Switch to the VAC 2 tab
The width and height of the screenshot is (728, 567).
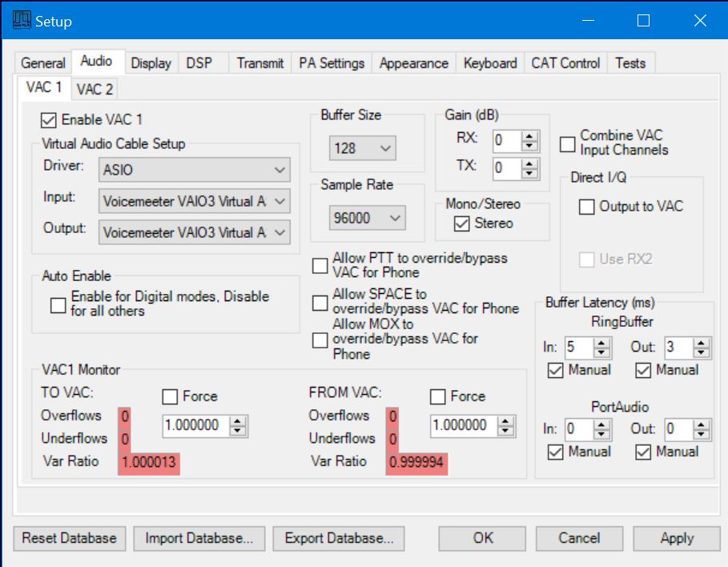point(95,88)
